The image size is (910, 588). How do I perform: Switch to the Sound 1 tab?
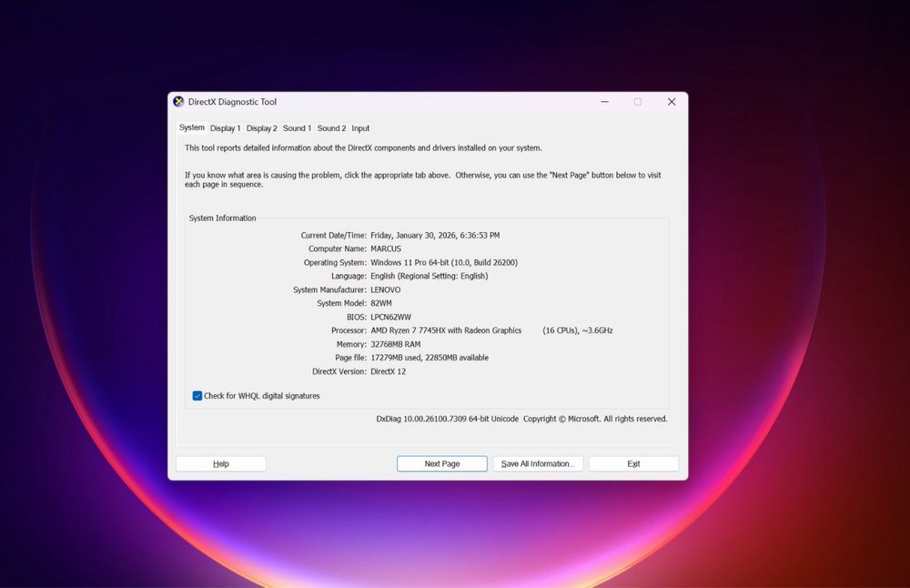point(298,128)
